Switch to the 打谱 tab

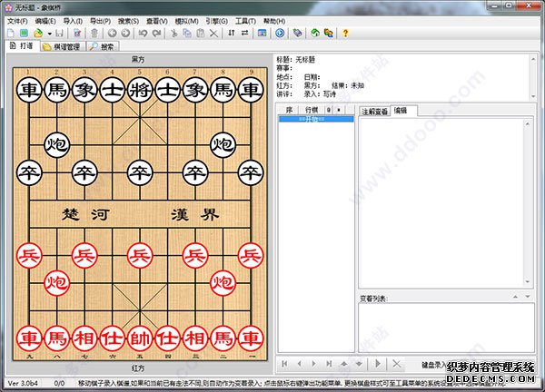pos(22,46)
